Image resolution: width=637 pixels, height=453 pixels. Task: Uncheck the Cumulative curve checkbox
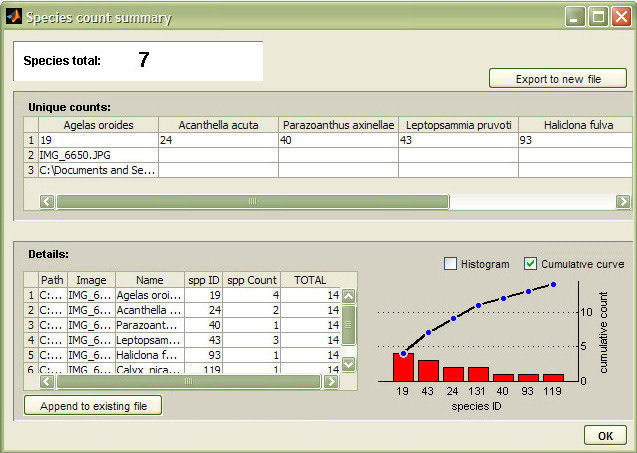530,264
